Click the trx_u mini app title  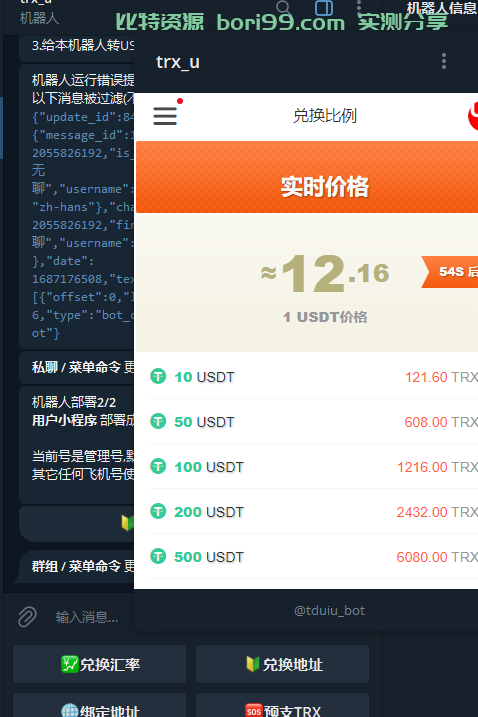177,62
